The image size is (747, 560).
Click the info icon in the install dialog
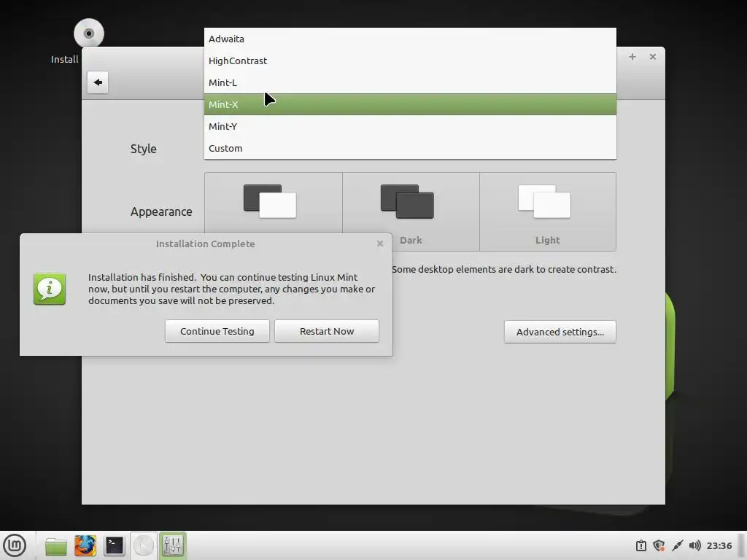coord(50,289)
